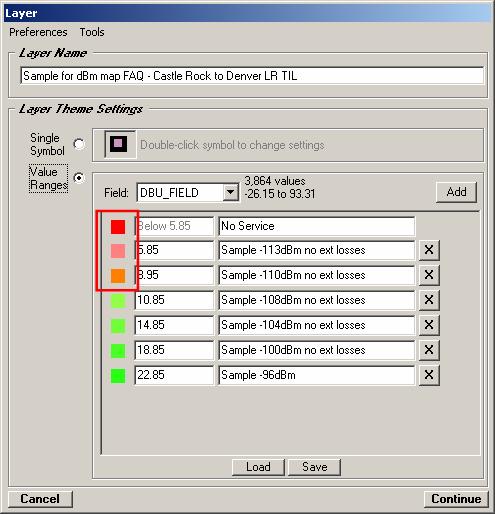This screenshot has height=514, width=495.
Task: Select the Single Symbol radio button
Action: (79, 144)
